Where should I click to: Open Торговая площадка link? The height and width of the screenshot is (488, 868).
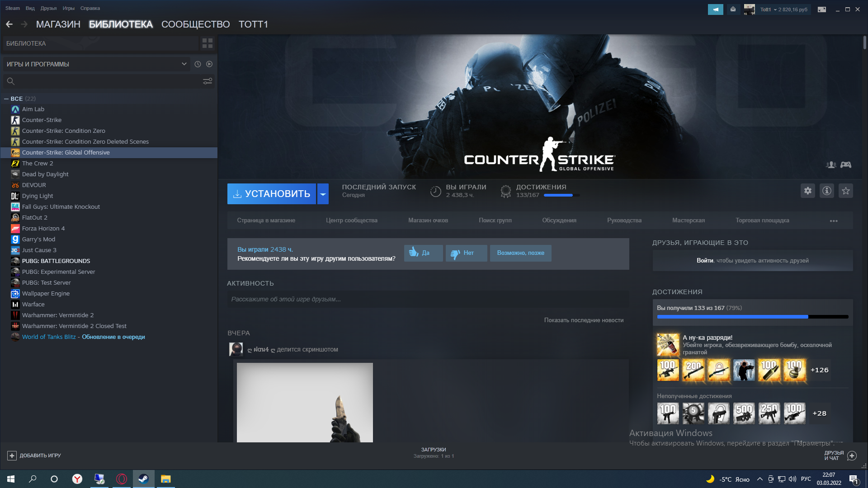762,221
